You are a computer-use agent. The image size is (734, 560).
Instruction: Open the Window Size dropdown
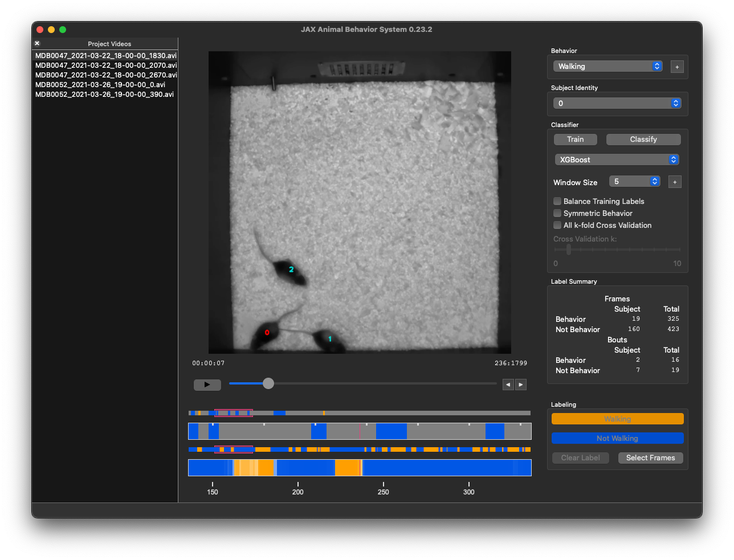point(634,181)
